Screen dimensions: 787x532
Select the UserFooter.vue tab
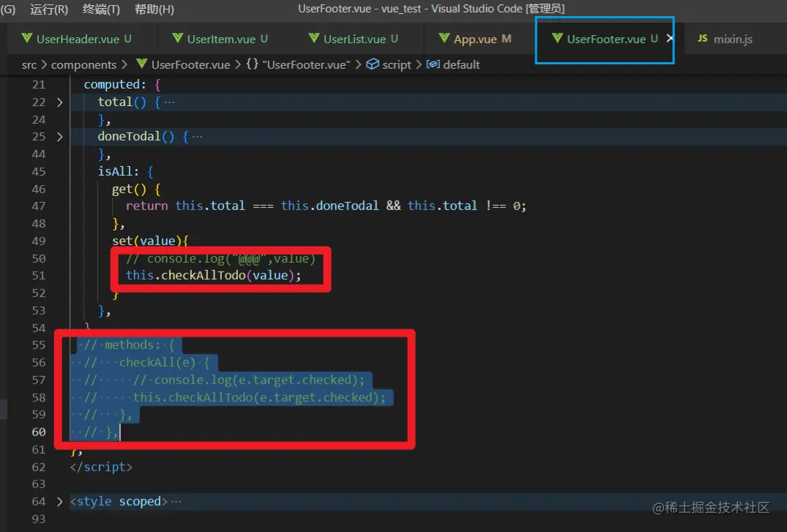click(606, 39)
